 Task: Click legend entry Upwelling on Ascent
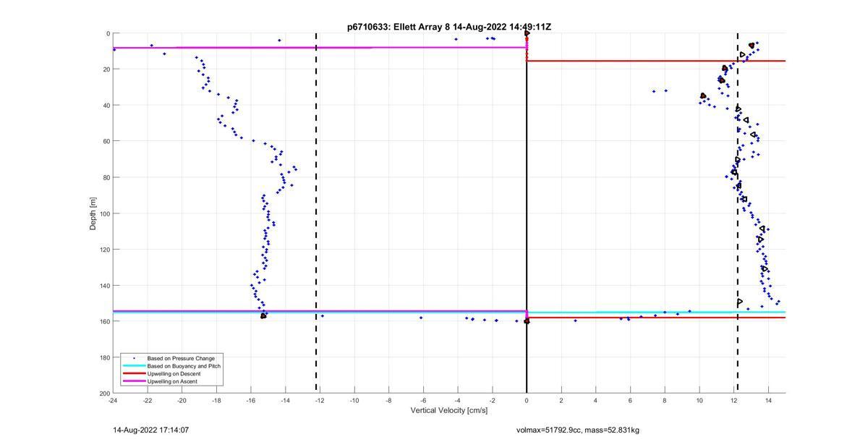click(172, 381)
